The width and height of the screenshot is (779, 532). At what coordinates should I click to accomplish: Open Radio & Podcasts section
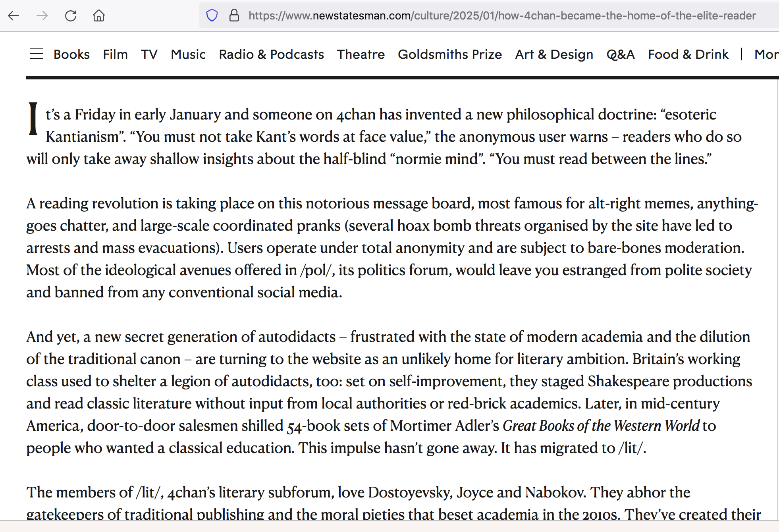coord(271,54)
